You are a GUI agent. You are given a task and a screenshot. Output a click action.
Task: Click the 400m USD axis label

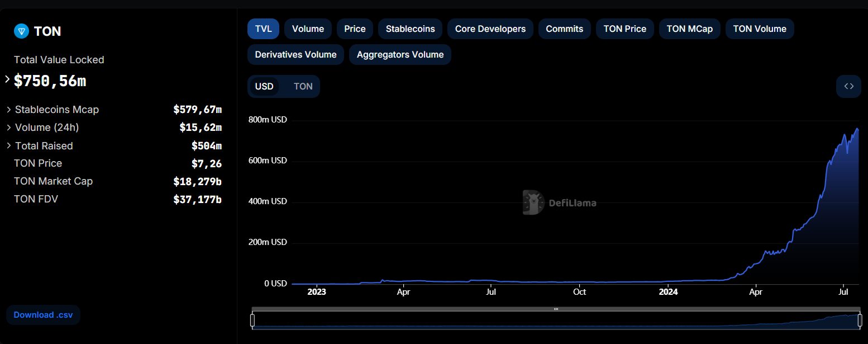[268, 201]
